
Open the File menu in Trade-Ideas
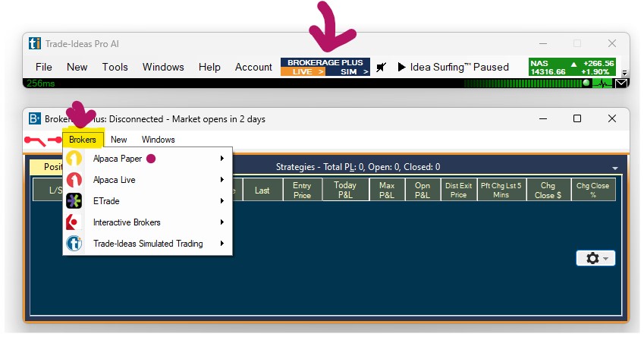[43, 67]
